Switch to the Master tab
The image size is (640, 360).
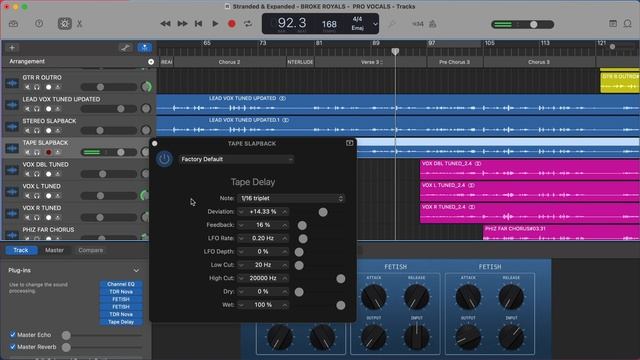coord(54,250)
